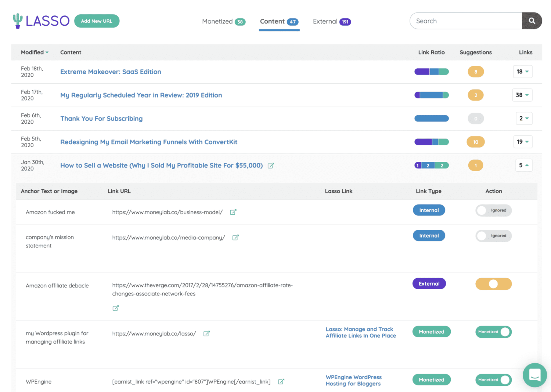
Task: Click 'Amazon affiliate debacle' anchor text
Action: (x=57, y=286)
